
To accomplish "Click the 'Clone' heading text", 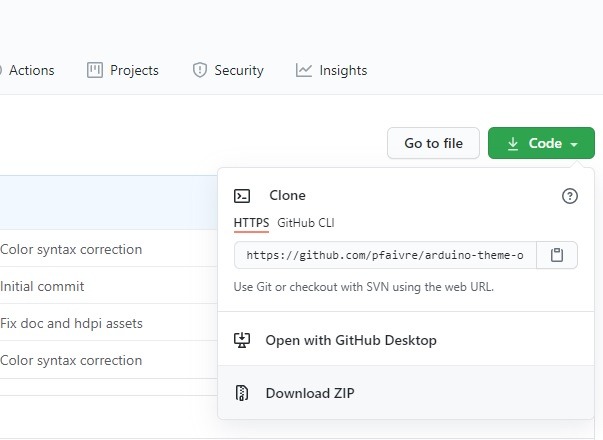I will click(287, 195).
